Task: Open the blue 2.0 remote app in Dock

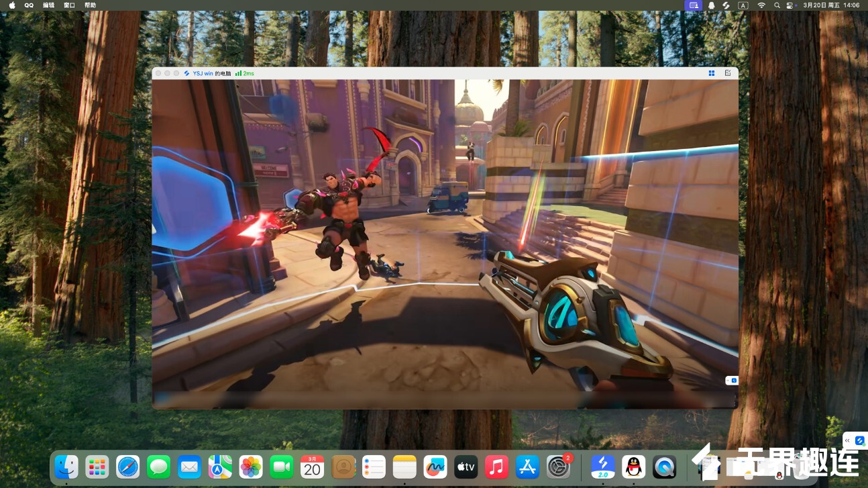Action: 602,467
